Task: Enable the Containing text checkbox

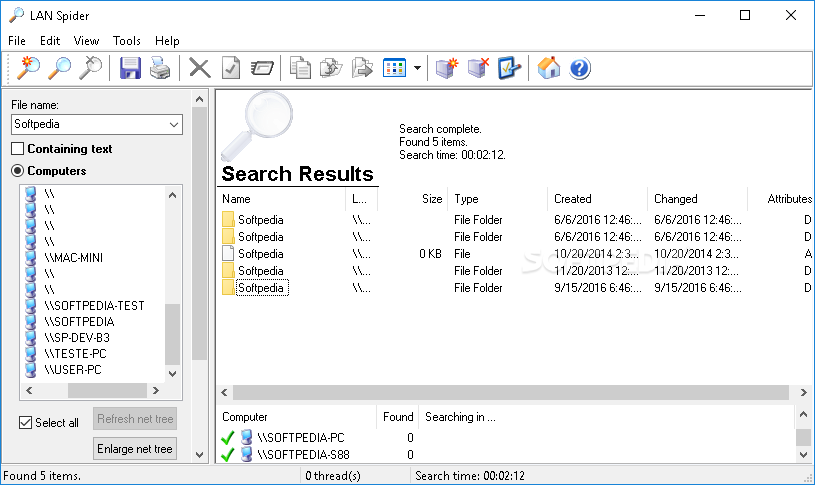Action: pos(18,149)
